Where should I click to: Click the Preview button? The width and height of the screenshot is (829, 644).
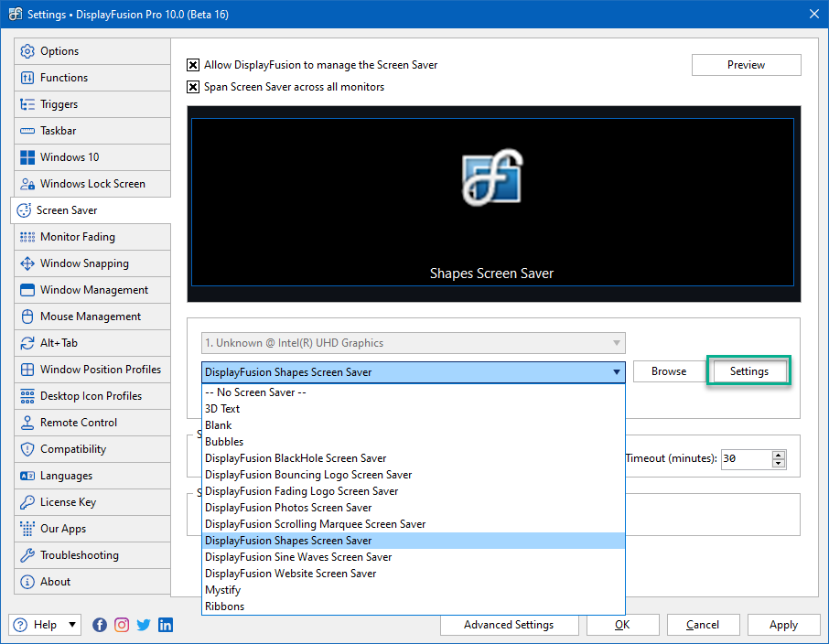click(746, 65)
